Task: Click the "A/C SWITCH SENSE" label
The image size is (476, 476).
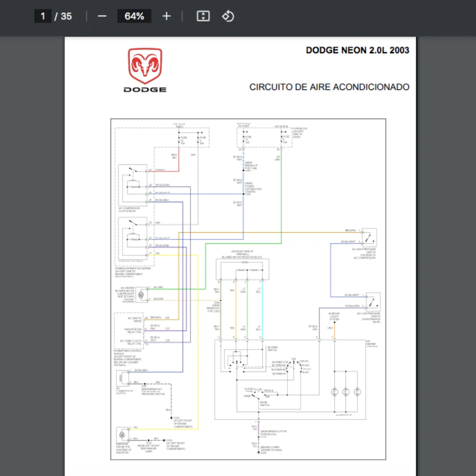Action: (x=134, y=320)
